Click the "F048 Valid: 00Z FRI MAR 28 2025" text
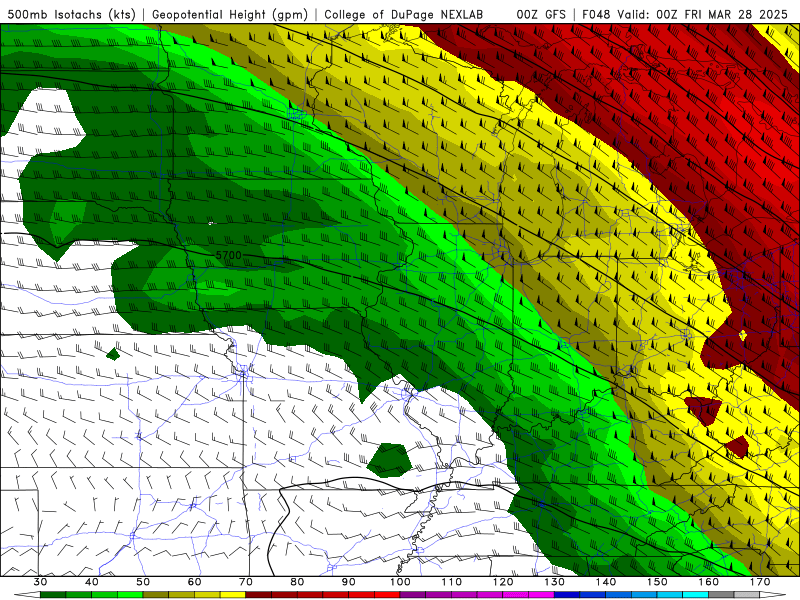 (x=685, y=14)
